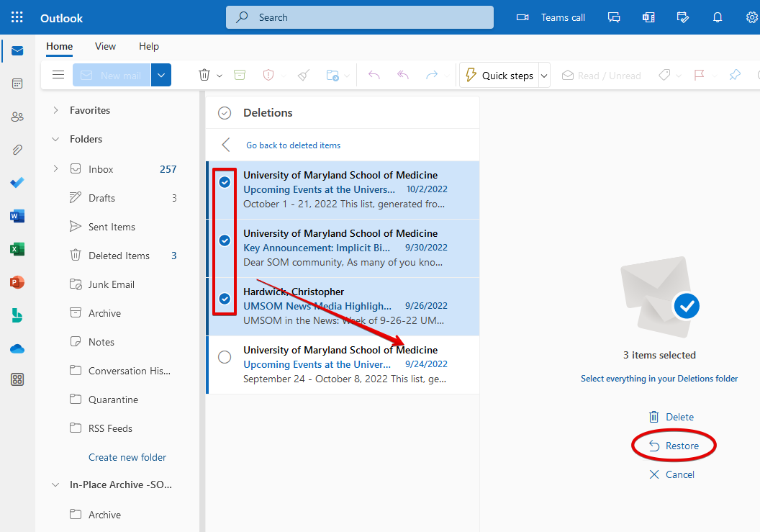Expand the Quick steps dropdown arrow
The width and height of the screenshot is (760, 532).
coord(544,76)
